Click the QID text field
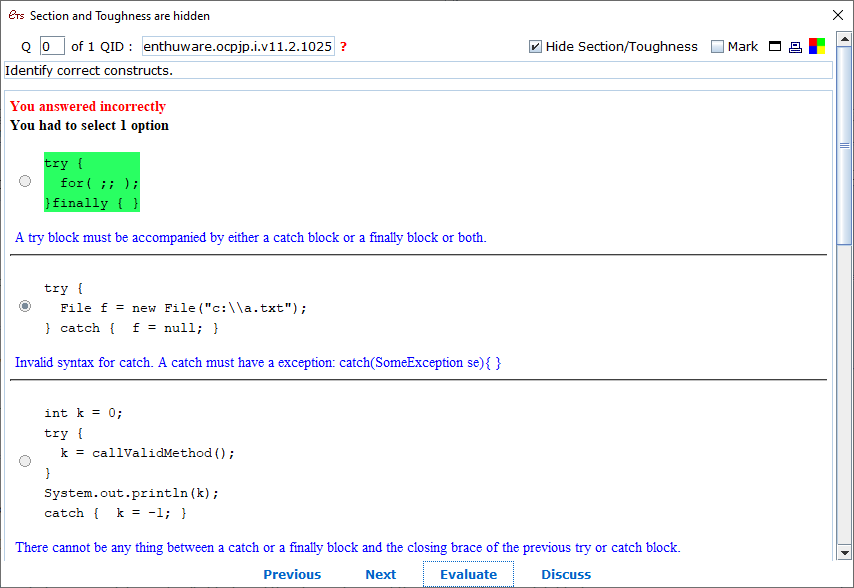This screenshot has height=588, width=854. pyautogui.click(x=238, y=47)
